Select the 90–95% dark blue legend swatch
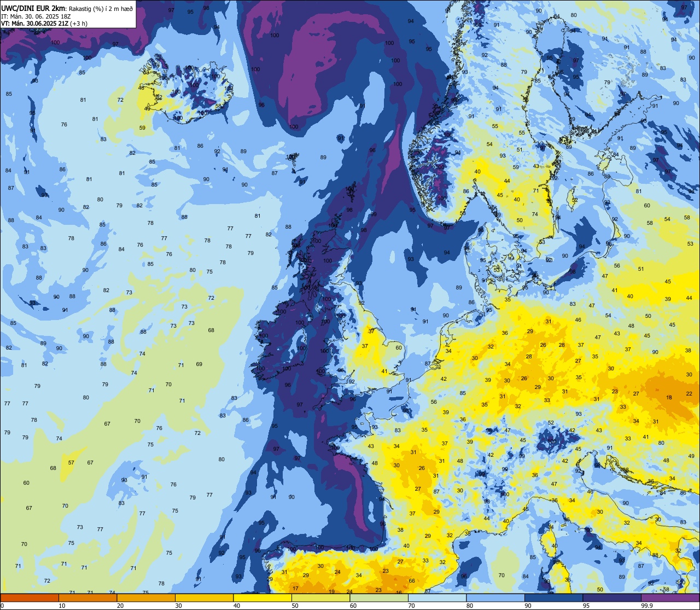The height and width of the screenshot is (610, 700). pyautogui.click(x=553, y=598)
